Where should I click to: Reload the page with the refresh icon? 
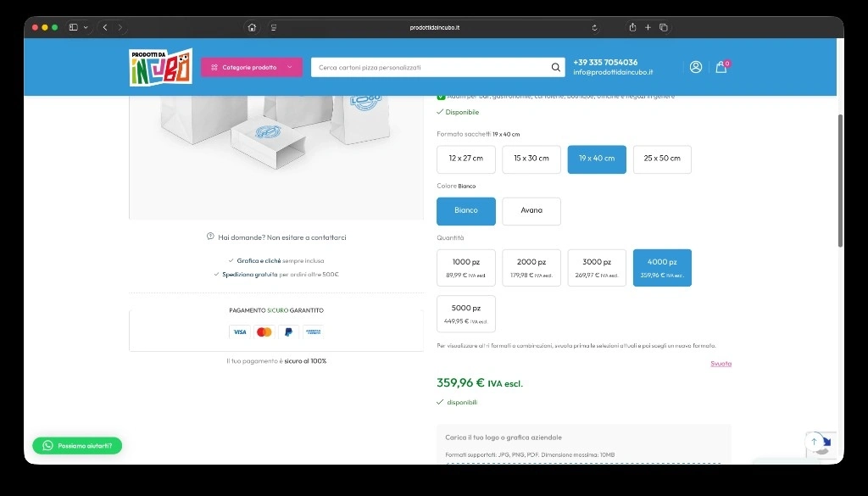[x=594, y=27]
